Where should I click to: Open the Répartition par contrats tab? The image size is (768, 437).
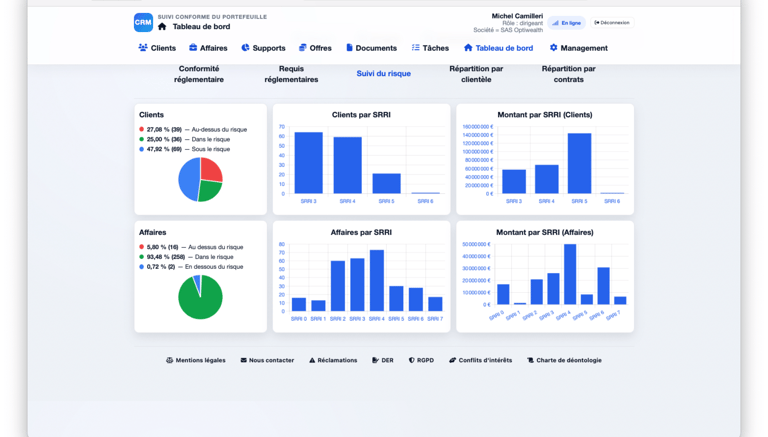(569, 74)
